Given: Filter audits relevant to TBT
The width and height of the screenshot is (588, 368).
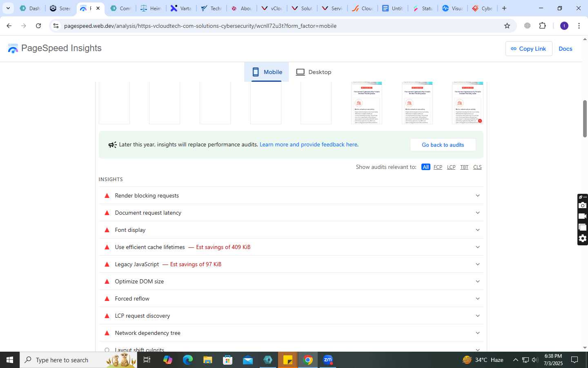Looking at the screenshot, I should [x=464, y=167].
